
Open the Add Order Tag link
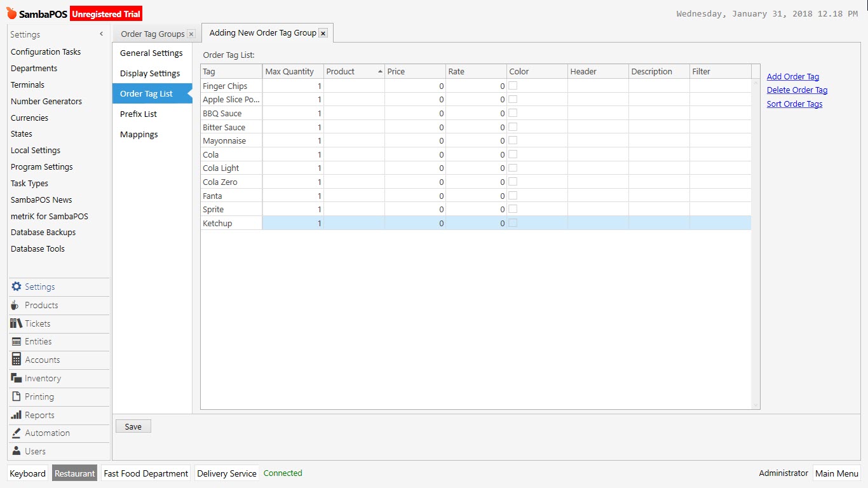792,76
